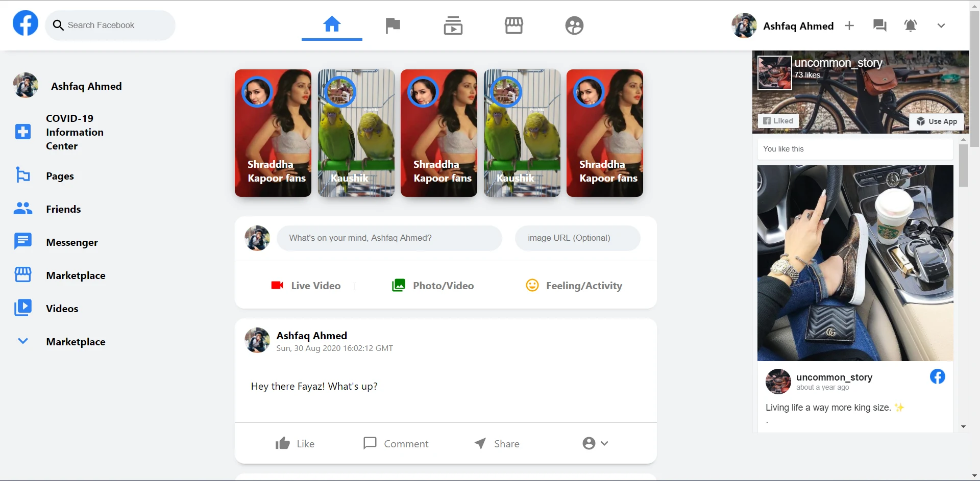The width and height of the screenshot is (980, 481).
Task: Open the car interior photo in the page feed
Action: click(855, 263)
